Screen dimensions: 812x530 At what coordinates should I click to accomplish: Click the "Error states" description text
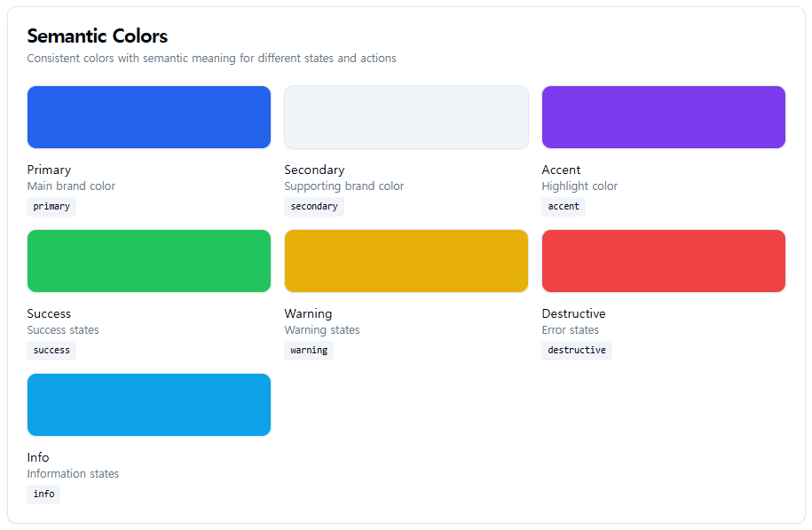[x=571, y=330]
